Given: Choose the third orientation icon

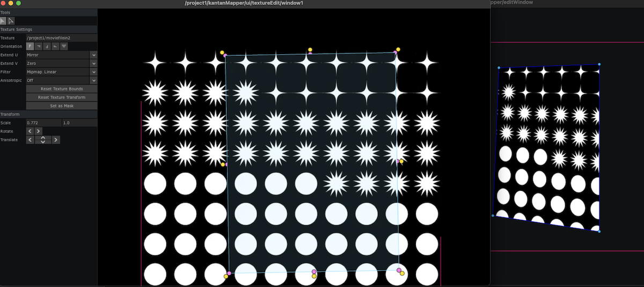Looking at the screenshot, I should click(47, 47).
